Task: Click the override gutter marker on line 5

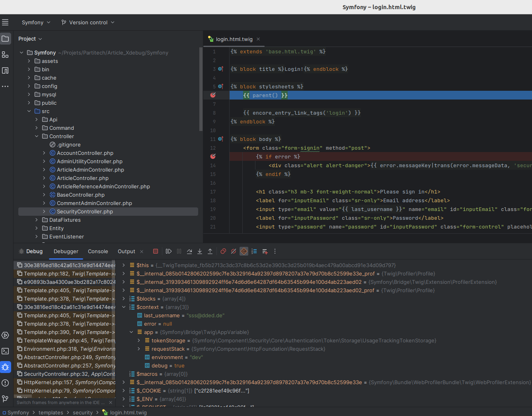Action: click(221, 86)
